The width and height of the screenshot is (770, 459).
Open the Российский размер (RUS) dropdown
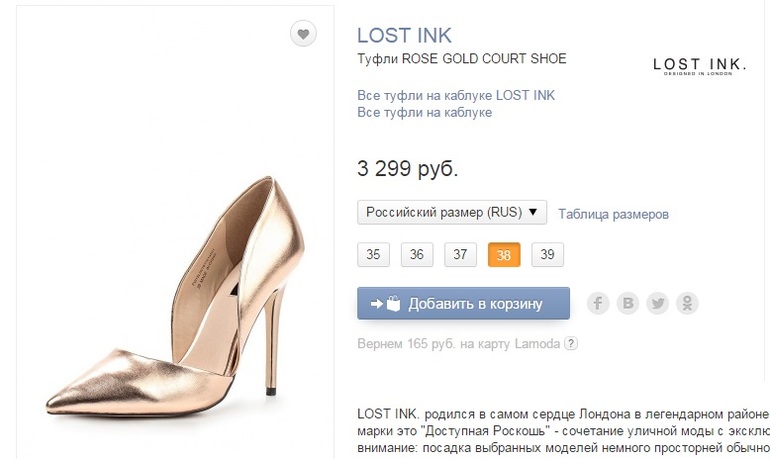[x=452, y=213]
